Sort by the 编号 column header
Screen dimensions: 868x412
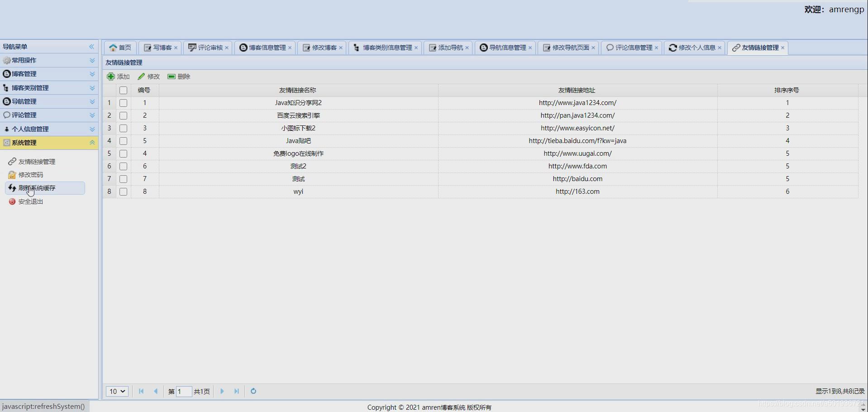click(144, 91)
